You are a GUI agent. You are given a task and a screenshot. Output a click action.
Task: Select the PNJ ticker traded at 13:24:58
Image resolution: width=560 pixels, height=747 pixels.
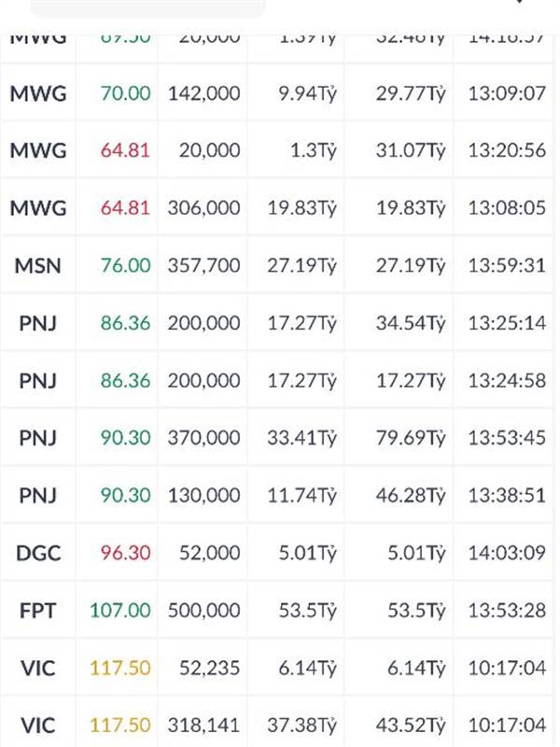click(x=37, y=381)
